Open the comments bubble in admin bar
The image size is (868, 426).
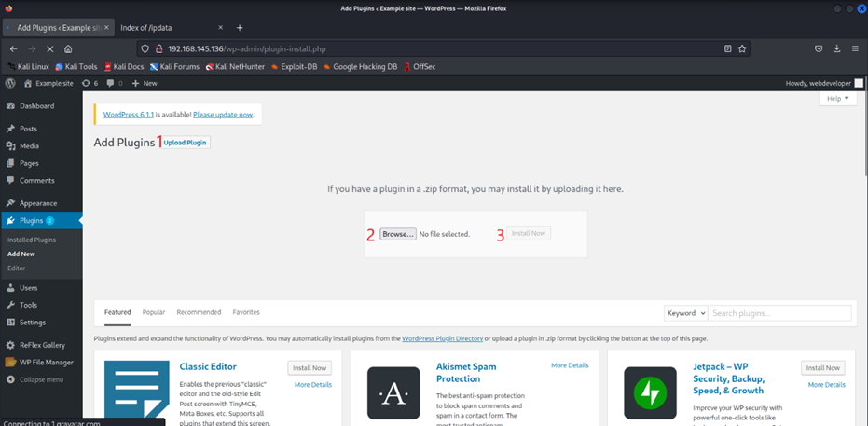click(x=114, y=83)
